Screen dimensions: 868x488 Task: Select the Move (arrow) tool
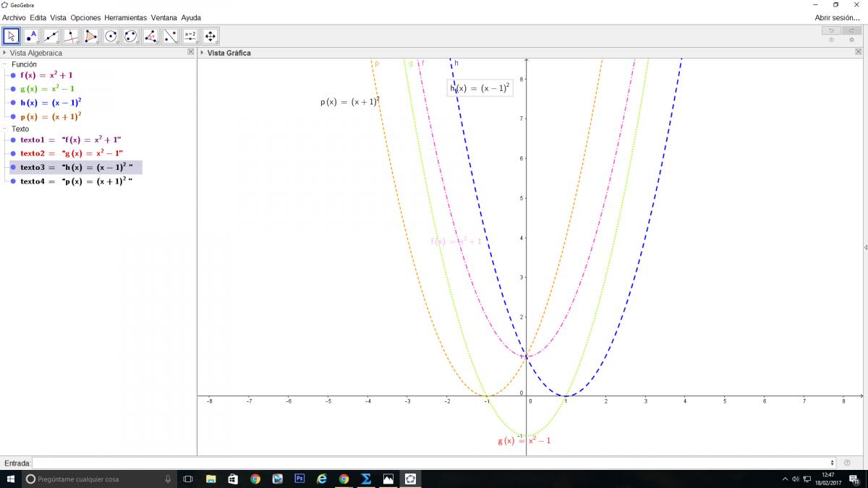click(x=11, y=35)
